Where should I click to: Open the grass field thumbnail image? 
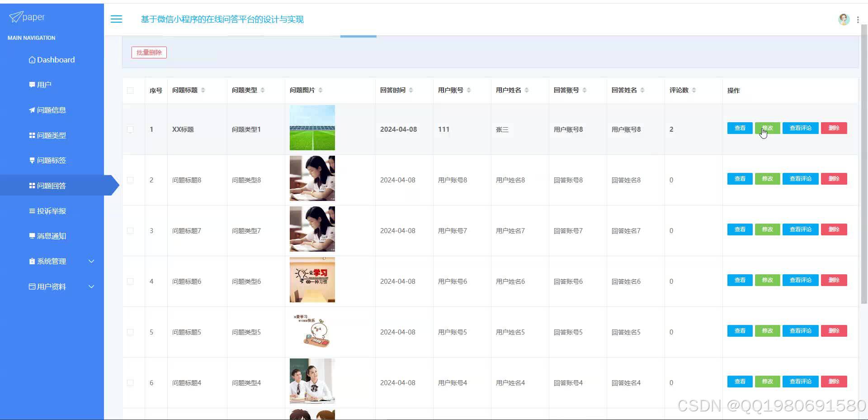312,128
